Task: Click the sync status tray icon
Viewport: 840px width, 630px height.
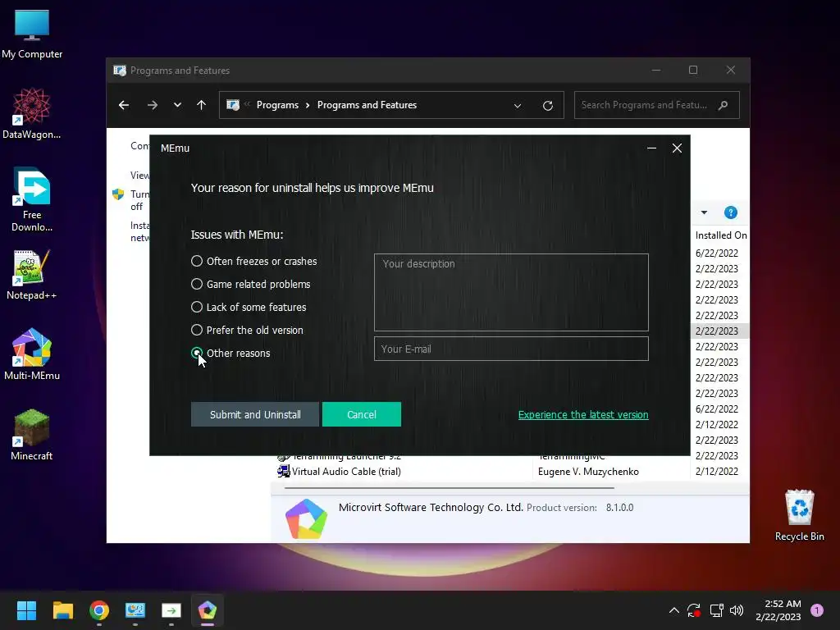Action: [x=694, y=610]
